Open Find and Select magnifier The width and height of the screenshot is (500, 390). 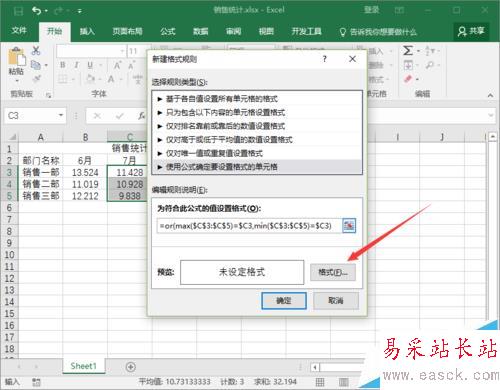(430, 65)
